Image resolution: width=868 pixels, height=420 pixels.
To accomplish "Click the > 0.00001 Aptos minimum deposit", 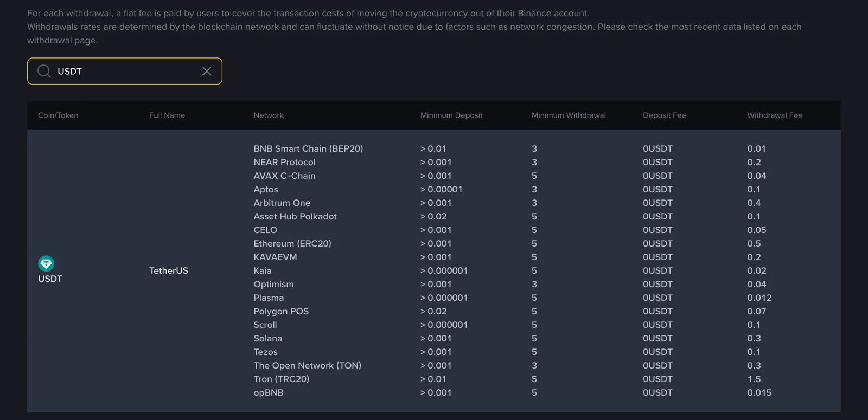I will coord(442,189).
